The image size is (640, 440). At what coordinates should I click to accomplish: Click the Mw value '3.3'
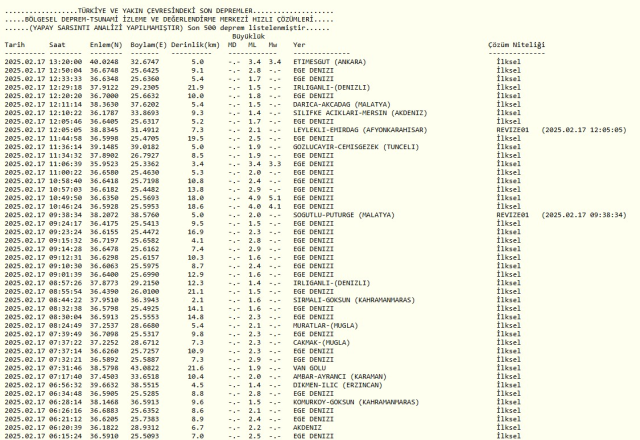click(x=275, y=164)
